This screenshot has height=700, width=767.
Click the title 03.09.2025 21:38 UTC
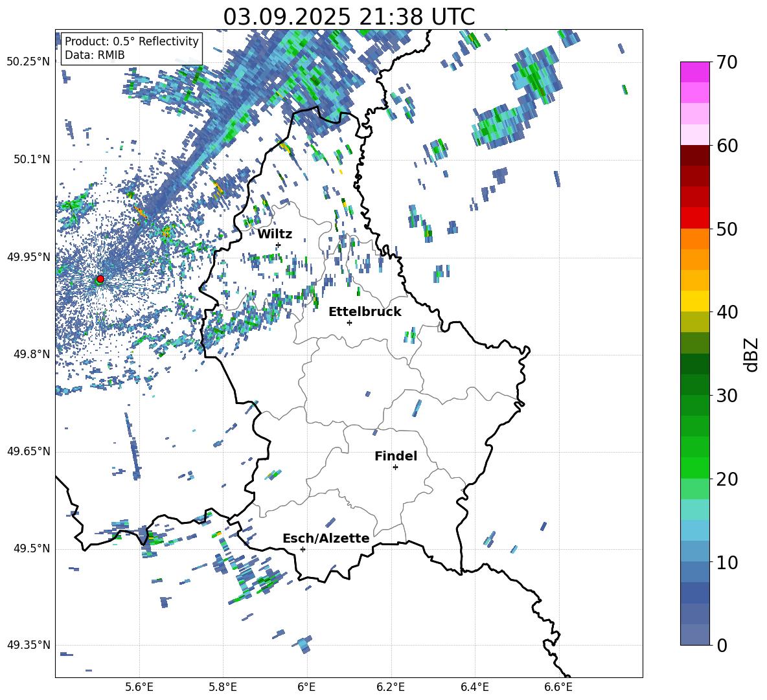tap(349, 17)
